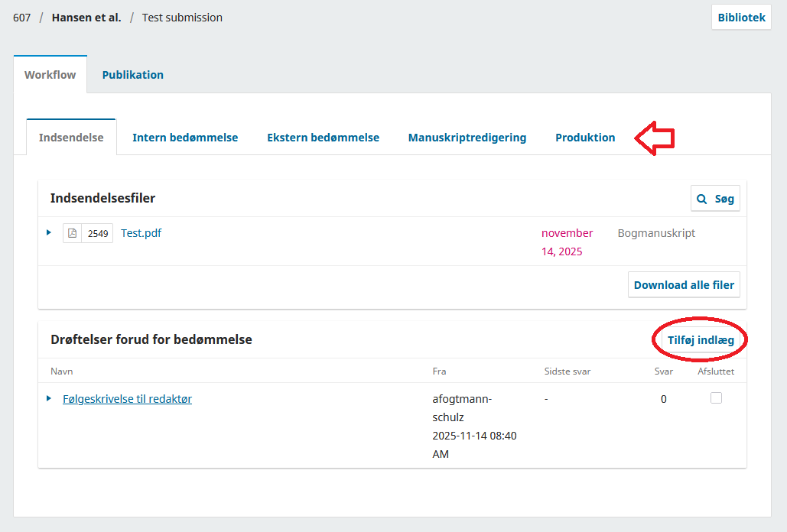This screenshot has height=532, width=787.
Task: Open the Test.pdf file link
Action: pos(141,233)
